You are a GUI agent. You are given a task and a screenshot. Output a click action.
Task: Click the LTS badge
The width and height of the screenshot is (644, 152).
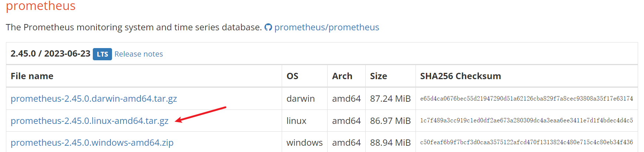pyautogui.click(x=102, y=54)
